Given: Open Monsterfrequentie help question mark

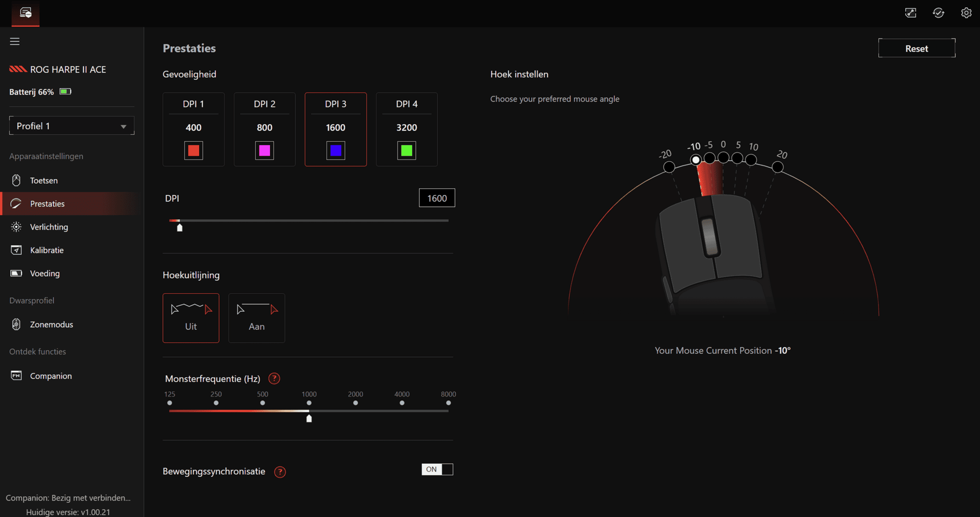Looking at the screenshot, I should tap(274, 378).
